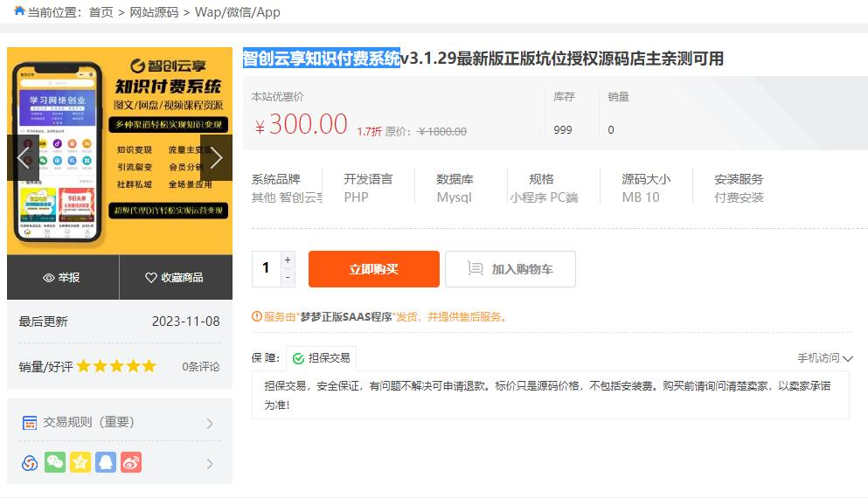868x498 pixels.
Task: Share to QQ via blue penguin icon
Action: 106,462
